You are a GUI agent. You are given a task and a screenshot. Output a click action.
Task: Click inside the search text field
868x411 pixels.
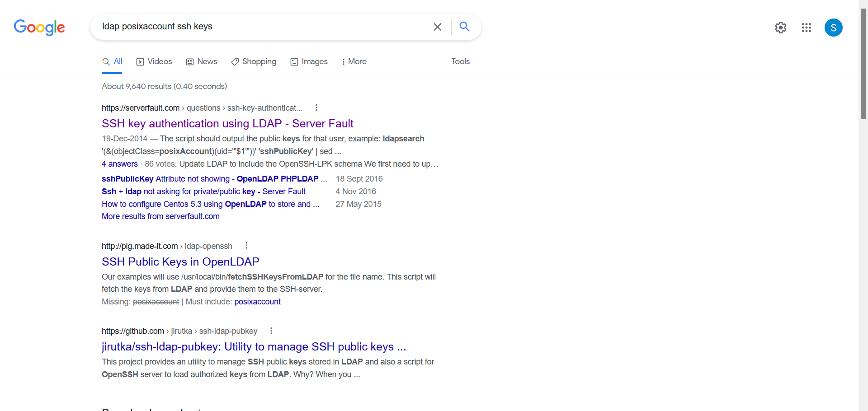click(262, 27)
